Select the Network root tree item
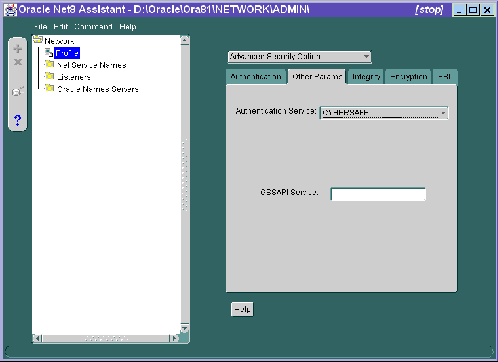This screenshot has height=362, width=498. pos(59,41)
